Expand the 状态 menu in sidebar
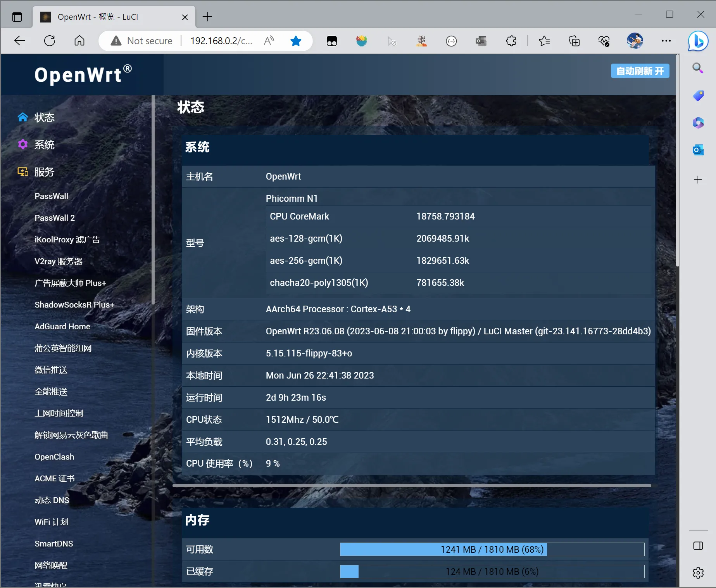 pyautogui.click(x=44, y=118)
